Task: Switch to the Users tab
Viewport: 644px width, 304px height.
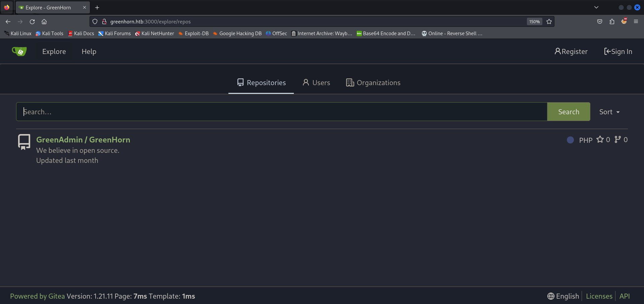Action: point(316,83)
